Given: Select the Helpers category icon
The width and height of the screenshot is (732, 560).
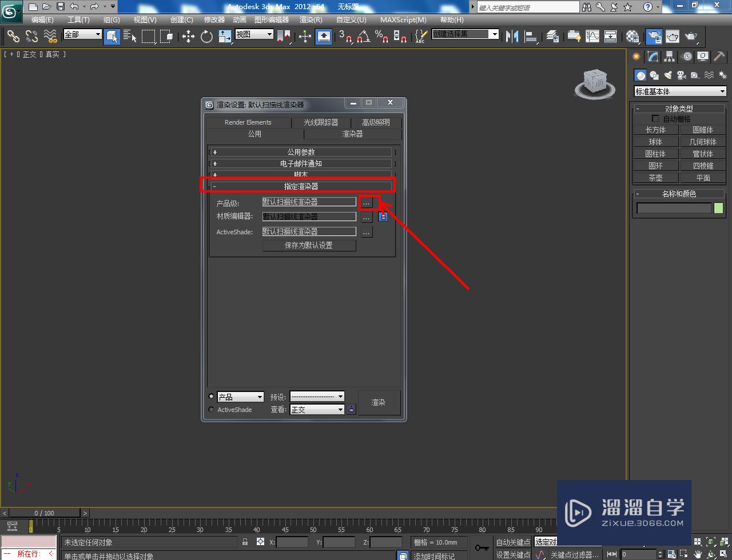Looking at the screenshot, I should 695,75.
